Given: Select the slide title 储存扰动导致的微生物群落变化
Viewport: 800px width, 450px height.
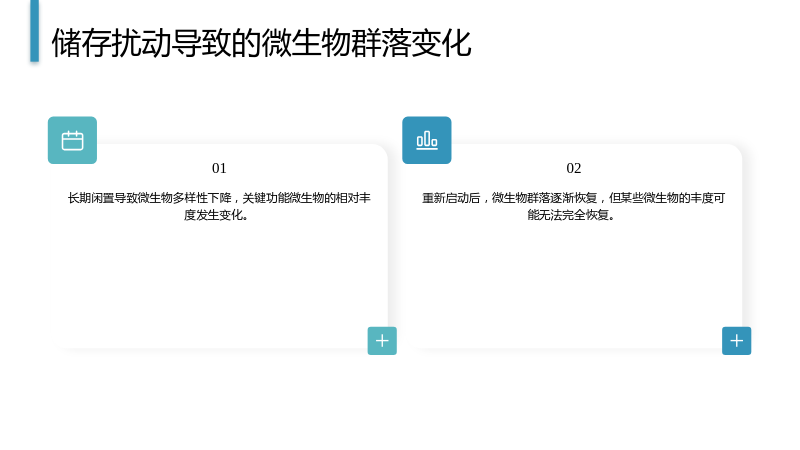Looking at the screenshot, I should pos(261,43).
